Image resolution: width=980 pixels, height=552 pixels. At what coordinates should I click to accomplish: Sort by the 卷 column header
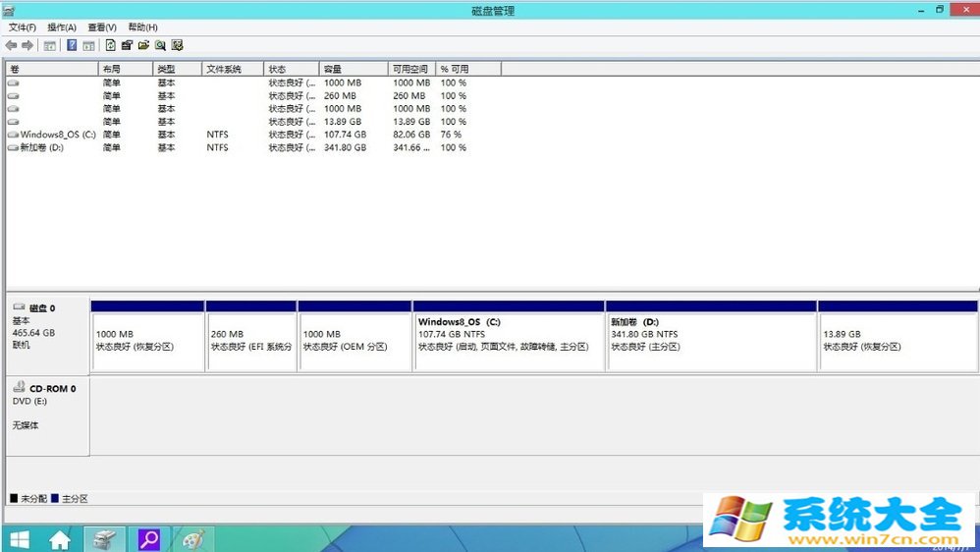[x=52, y=69]
